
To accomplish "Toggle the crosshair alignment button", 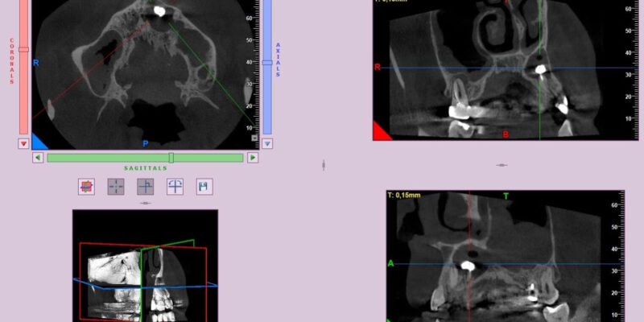I will tap(146, 187).
